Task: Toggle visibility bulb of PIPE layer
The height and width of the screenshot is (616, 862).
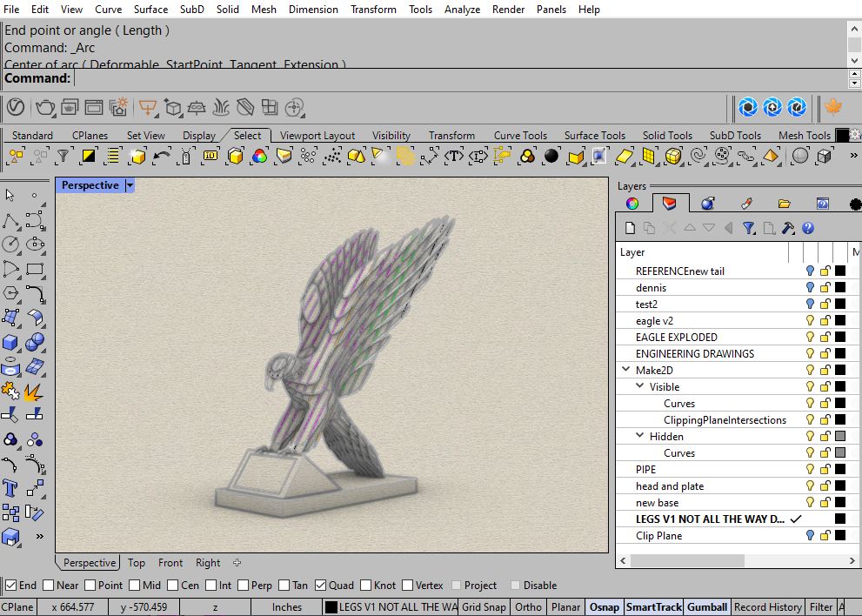Action: [x=810, y=470]
